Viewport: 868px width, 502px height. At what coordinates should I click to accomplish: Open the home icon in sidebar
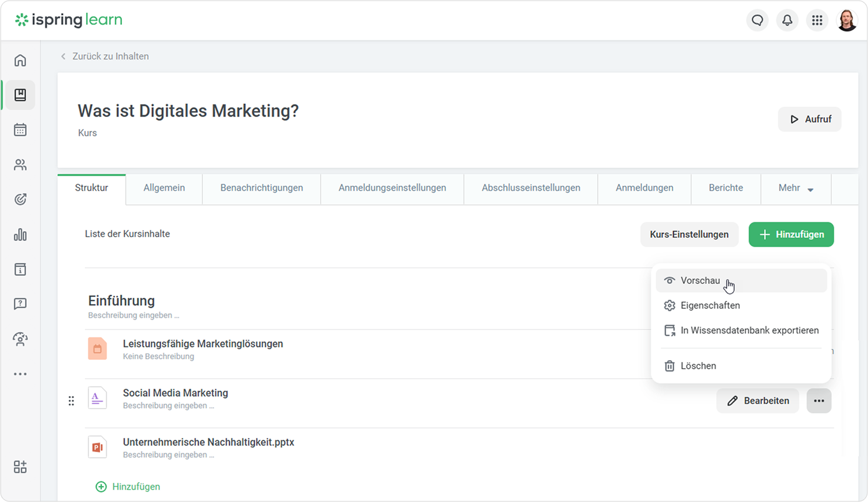coord(21,60)
